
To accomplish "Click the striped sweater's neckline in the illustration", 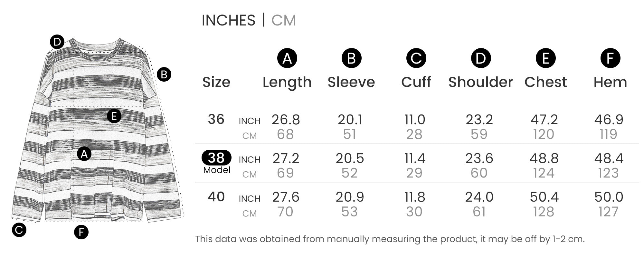I will pyautogui.click(x=97, y=48).
